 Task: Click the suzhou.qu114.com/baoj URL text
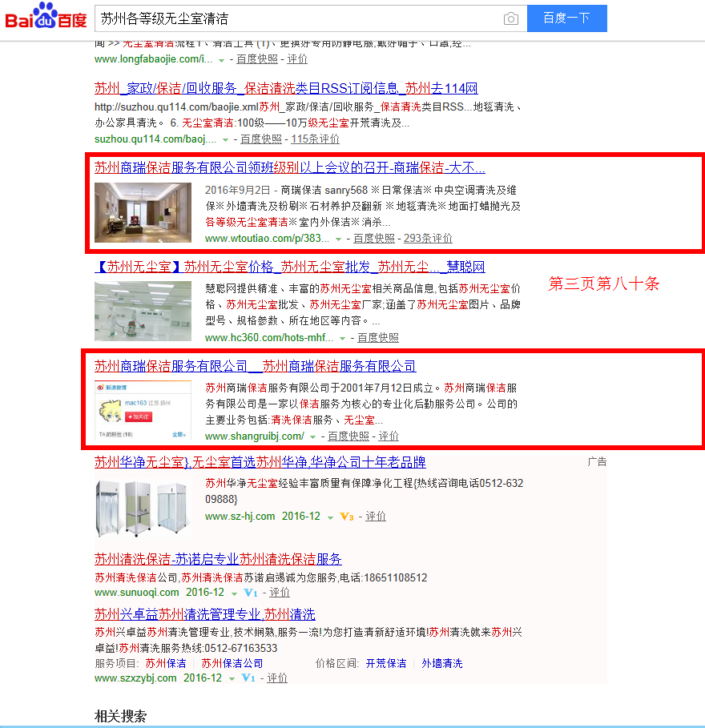click(x=155, y=139)
